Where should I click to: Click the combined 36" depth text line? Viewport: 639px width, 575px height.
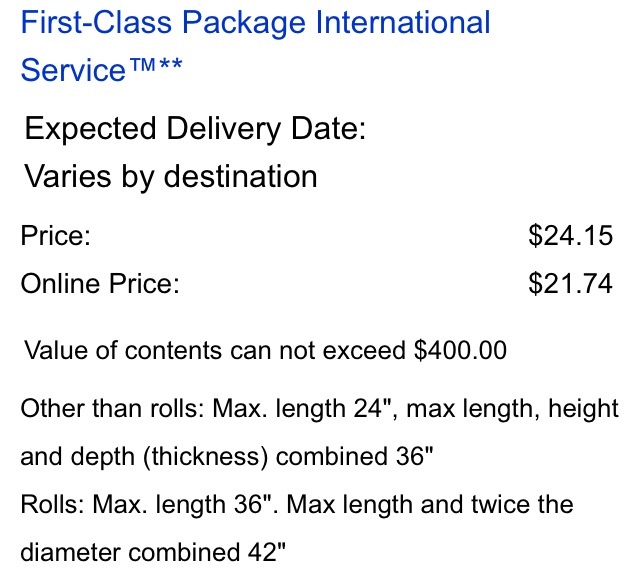click(x=227, y=456)
